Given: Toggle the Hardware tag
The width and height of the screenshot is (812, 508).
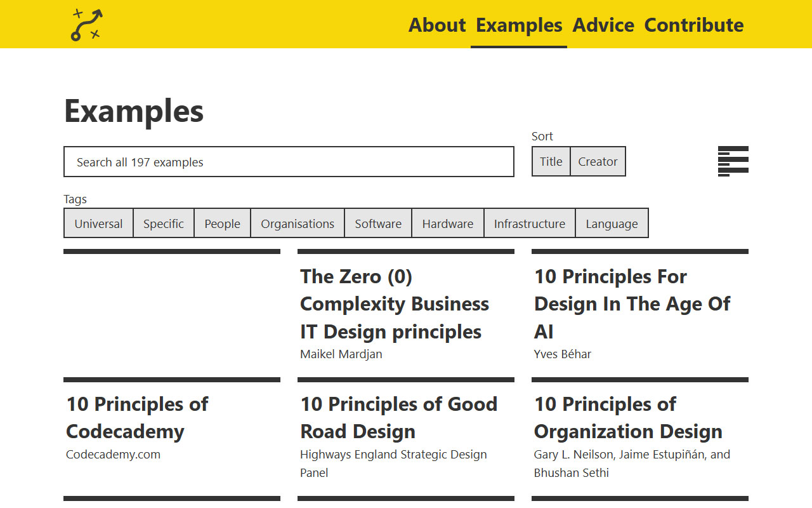Looking at the screenshot, I should click(x=448, y=223).
